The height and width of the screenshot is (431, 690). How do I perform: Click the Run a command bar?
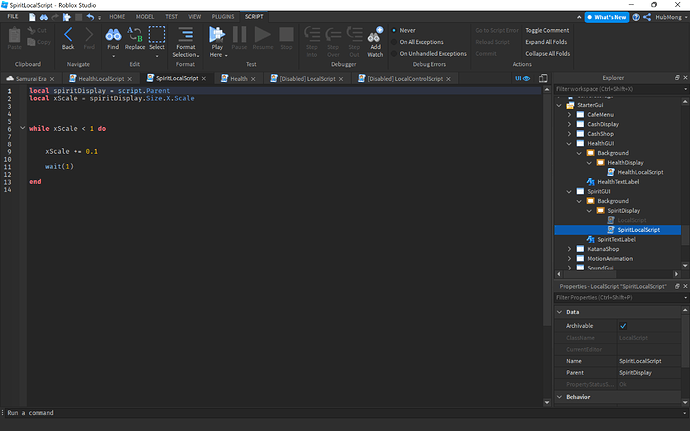pyautogui.click(x=343, y=413)
